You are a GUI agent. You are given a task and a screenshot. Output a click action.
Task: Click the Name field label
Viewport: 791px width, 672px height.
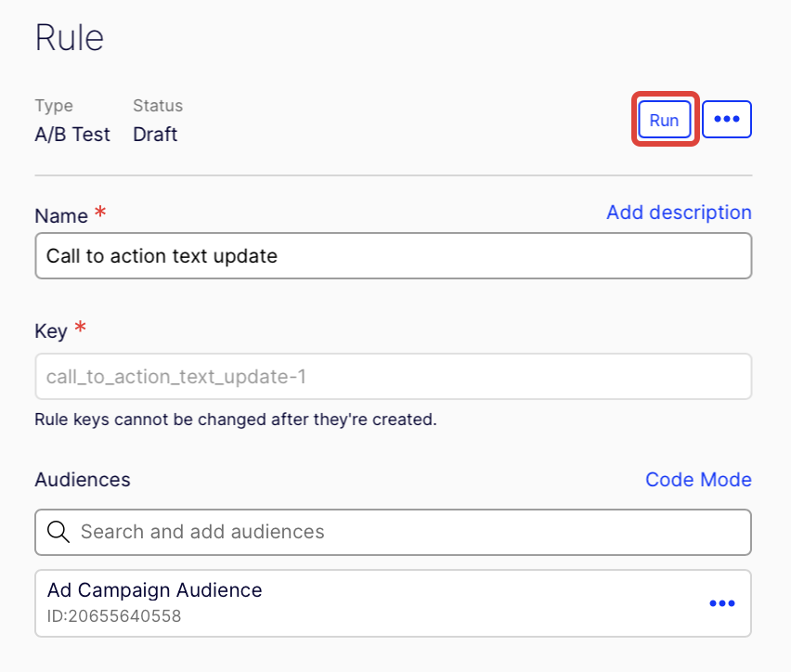61,216
